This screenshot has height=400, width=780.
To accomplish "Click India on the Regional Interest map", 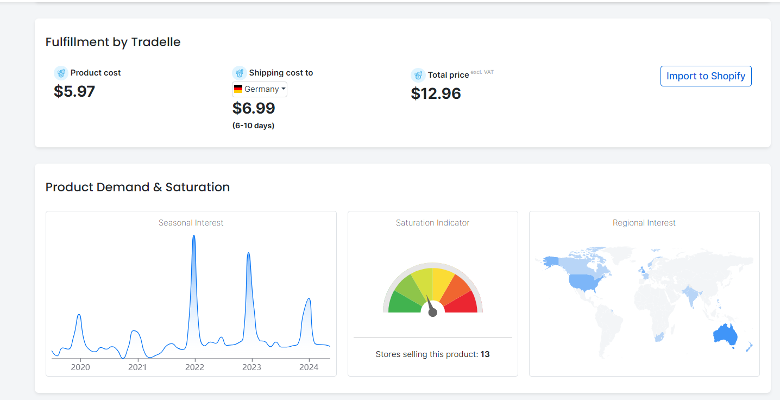I will (689, 295).
